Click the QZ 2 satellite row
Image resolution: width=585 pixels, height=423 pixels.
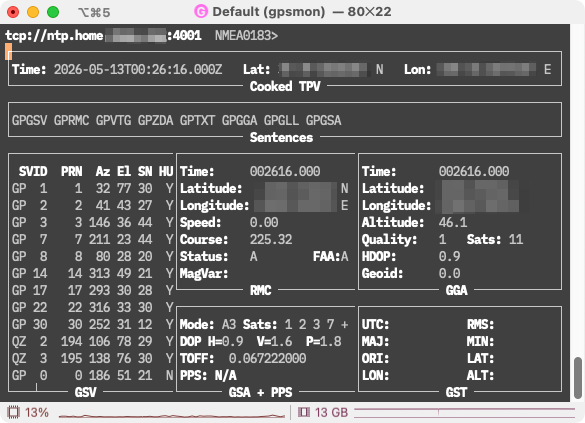[93, 341]
